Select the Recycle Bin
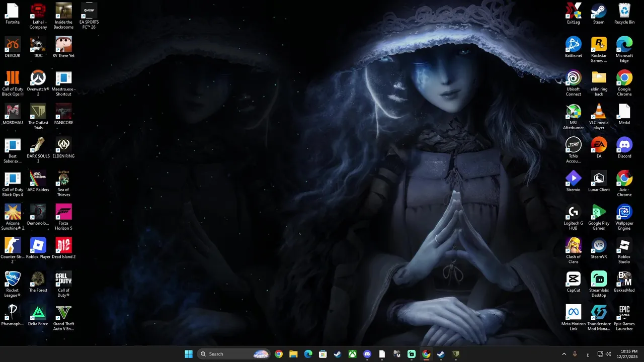Screen dimensions: 644x362 (624, 14)
